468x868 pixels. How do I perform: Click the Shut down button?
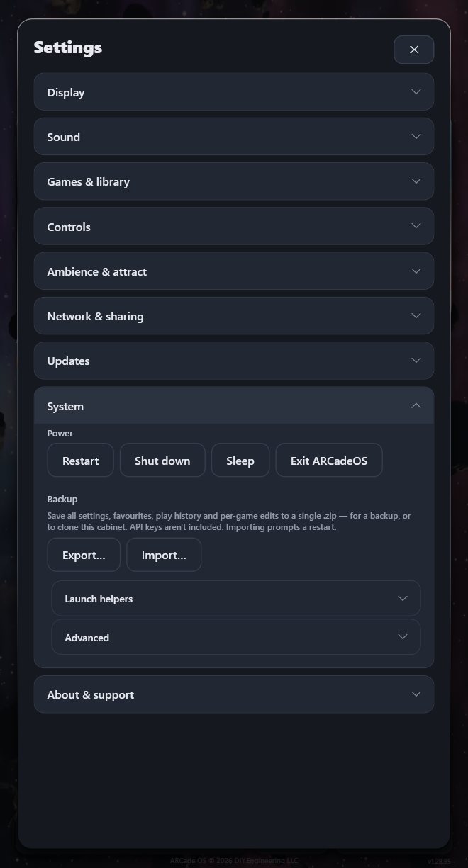point(162,461)
